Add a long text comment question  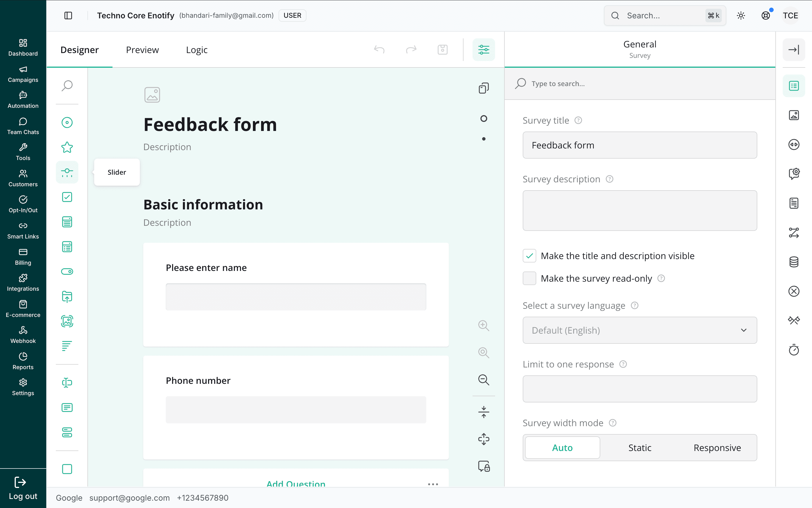point(67,408)
